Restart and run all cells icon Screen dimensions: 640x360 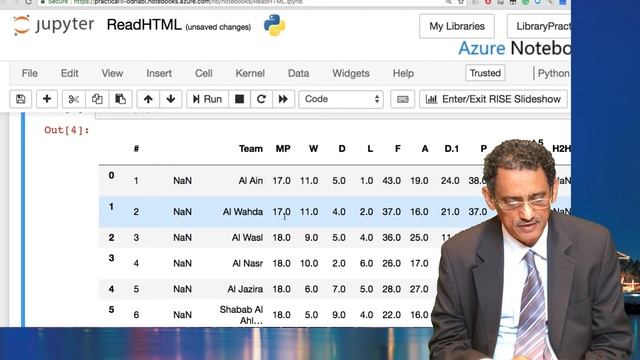coord(283,99)
